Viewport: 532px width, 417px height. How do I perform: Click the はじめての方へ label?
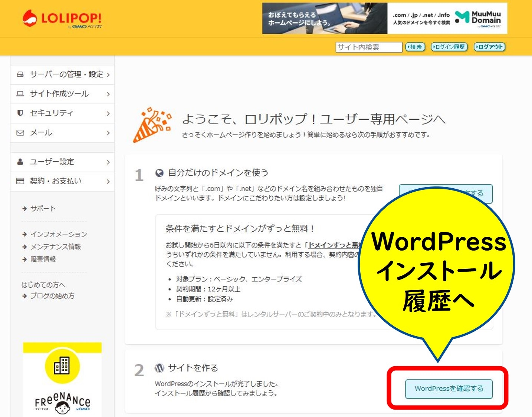coord(43,285)
